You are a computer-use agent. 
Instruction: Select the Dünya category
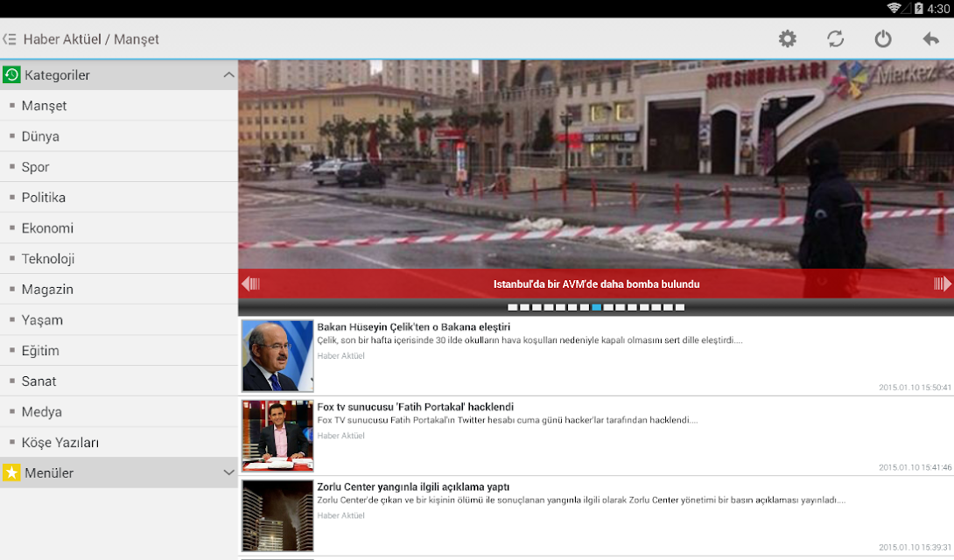tap(119, 136)
